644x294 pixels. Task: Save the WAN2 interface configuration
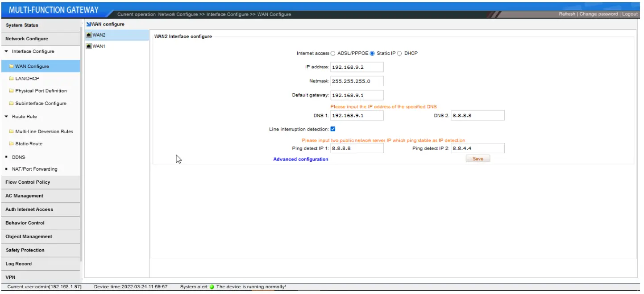pyautogui.click(x=478, y=159)
